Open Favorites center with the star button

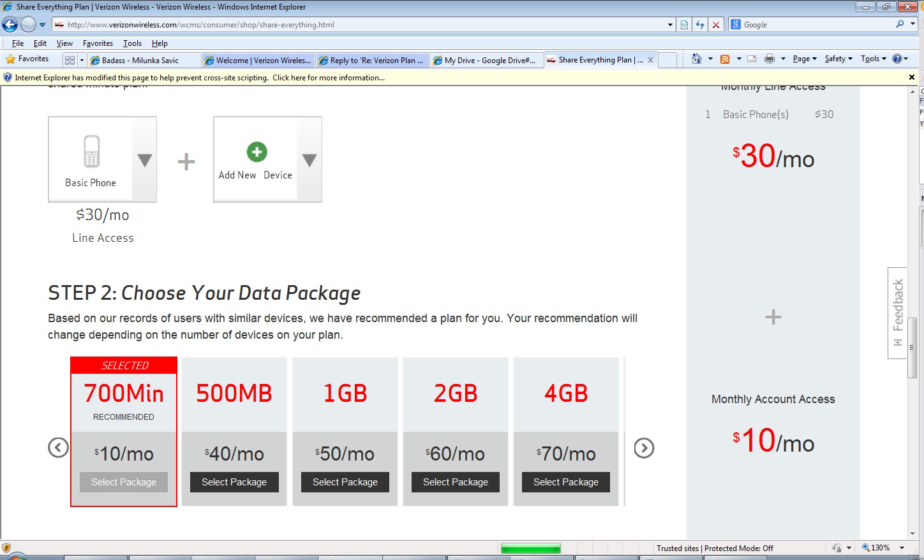(x=27, y=59)
